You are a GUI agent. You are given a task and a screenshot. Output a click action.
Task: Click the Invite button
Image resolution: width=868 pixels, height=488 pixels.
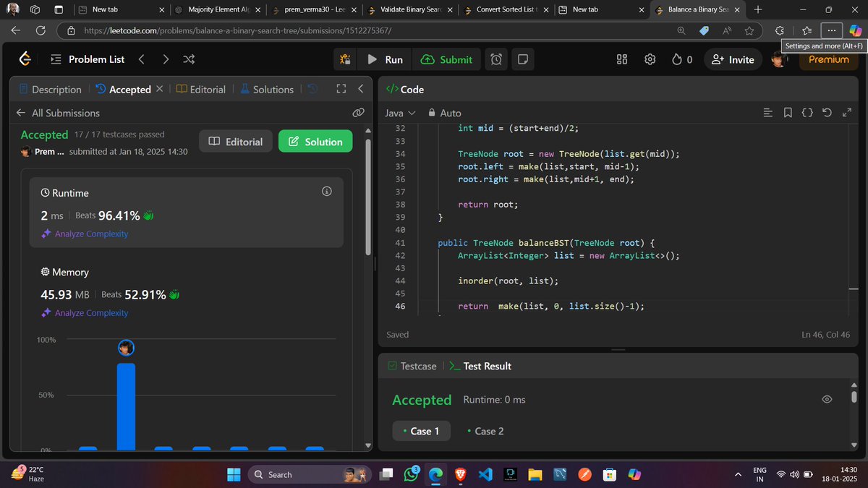pos(733,59)
